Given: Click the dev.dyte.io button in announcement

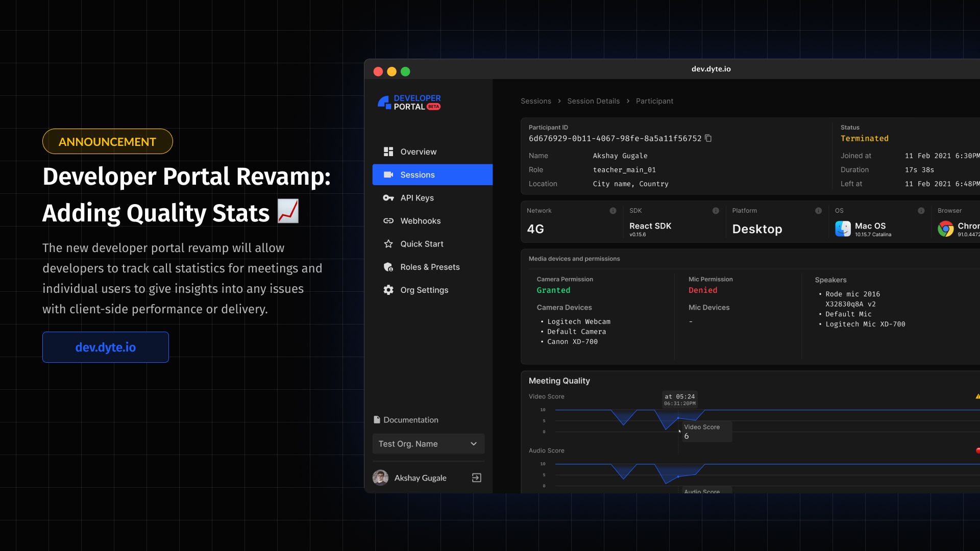Looking at the screenshot, I should [106, 347].
